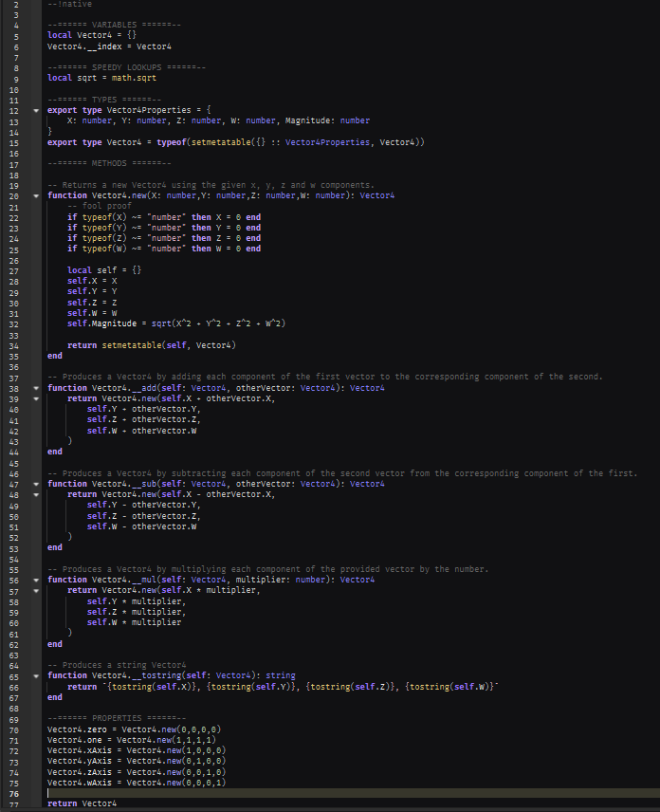Collapse the Vector4.__mul function on line 56

pos(36,580)
